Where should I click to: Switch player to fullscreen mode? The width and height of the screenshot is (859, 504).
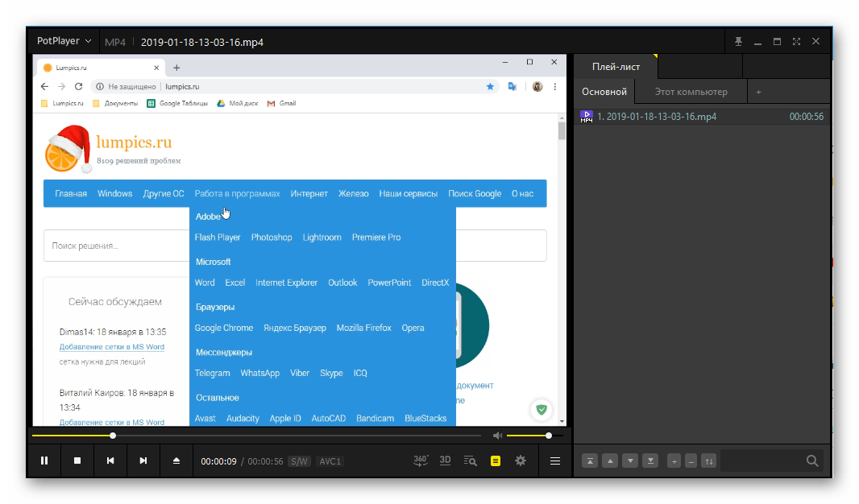point(796,42)
